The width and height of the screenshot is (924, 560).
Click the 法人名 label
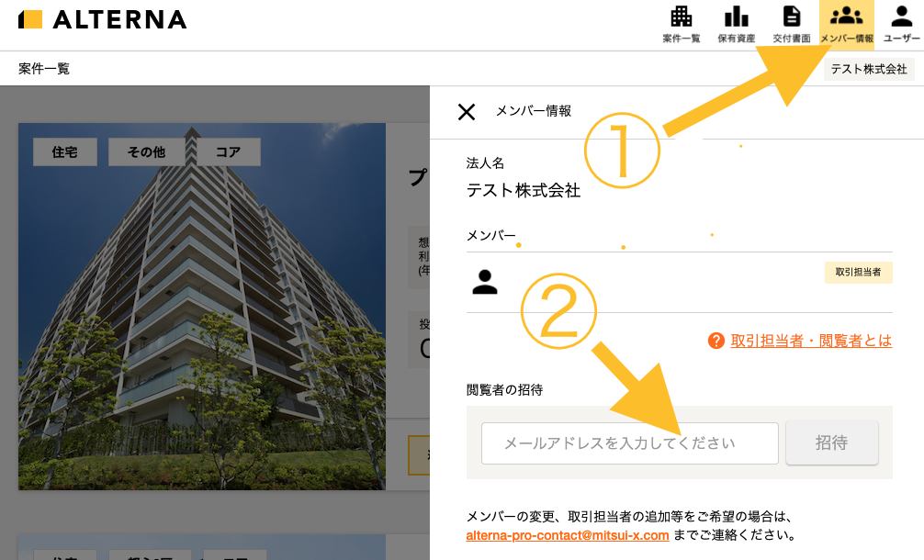coord(485,163)
